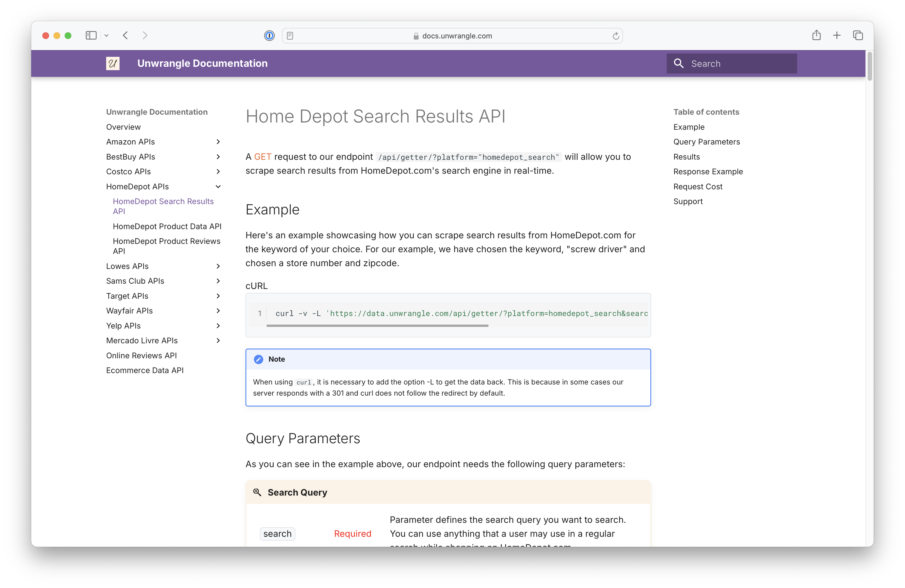Viewport: 905px width, 588px height.
Task: Expand Sams Club APIs section
Action: point(218,281)
